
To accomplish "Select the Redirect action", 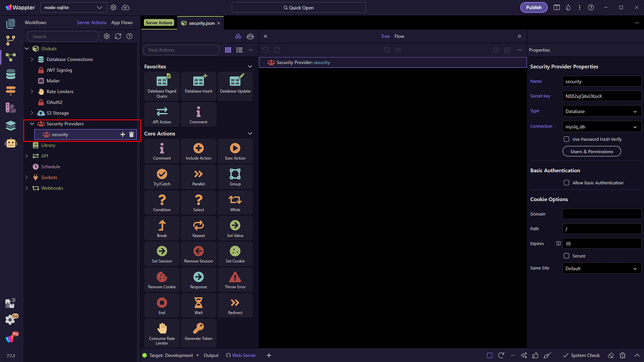I will [235, 306].
